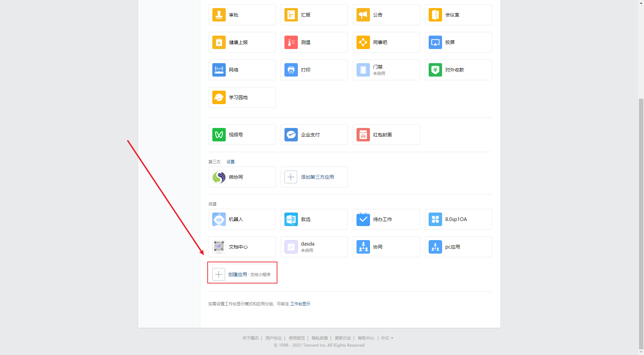This screenshot has height=355, width=644.
Task: Click the 微协同 app name text
Action: click(x=236, y=177)
